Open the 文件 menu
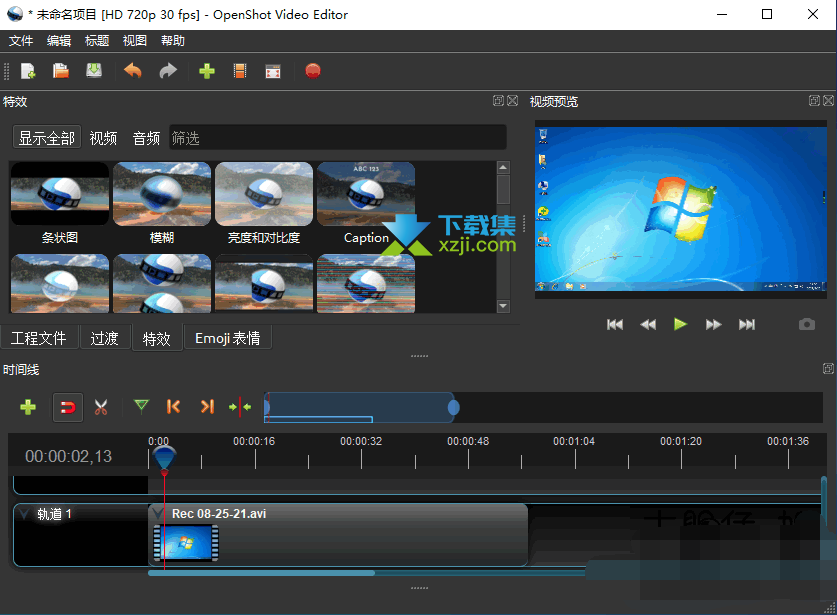This screenshot has height=615, width=837. [x=21, y=41]
